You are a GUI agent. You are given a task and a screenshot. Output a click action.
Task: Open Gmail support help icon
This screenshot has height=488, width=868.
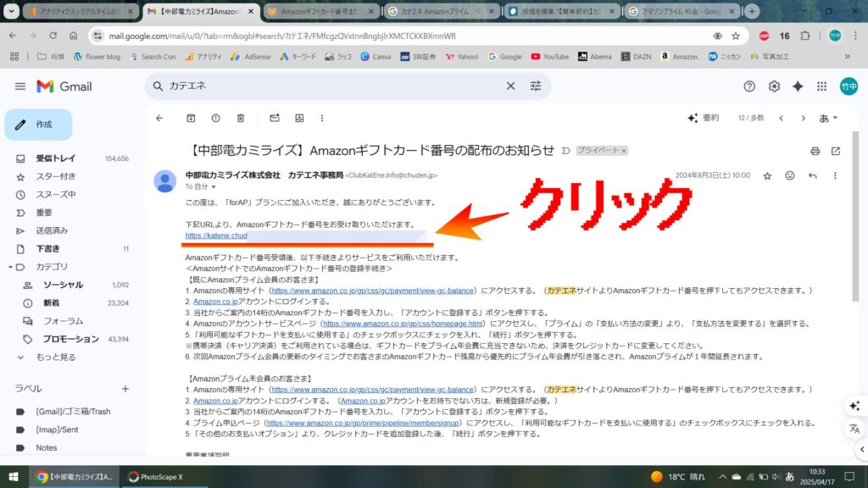pyautogui.click(x=749, y=86)
